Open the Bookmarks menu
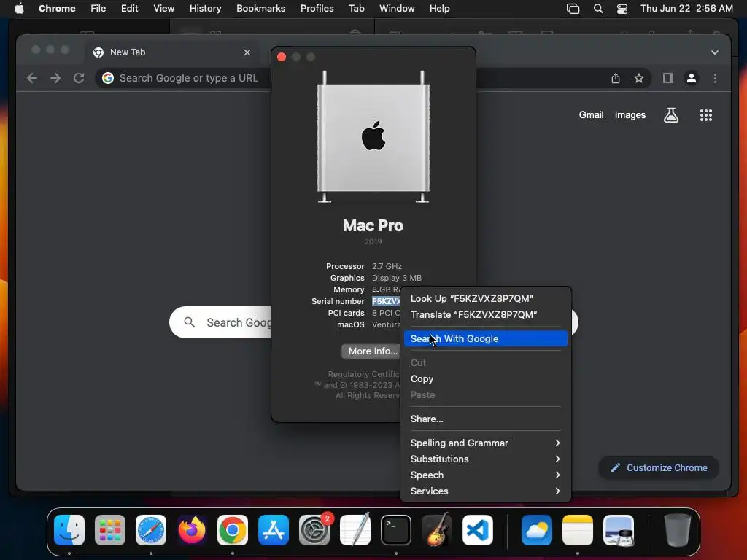Screen dimensions: 747x560 pyautogui.click(x=260, y=9)
